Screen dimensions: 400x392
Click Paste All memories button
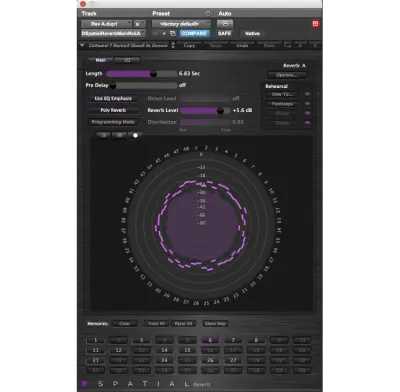tap(184, 324)
